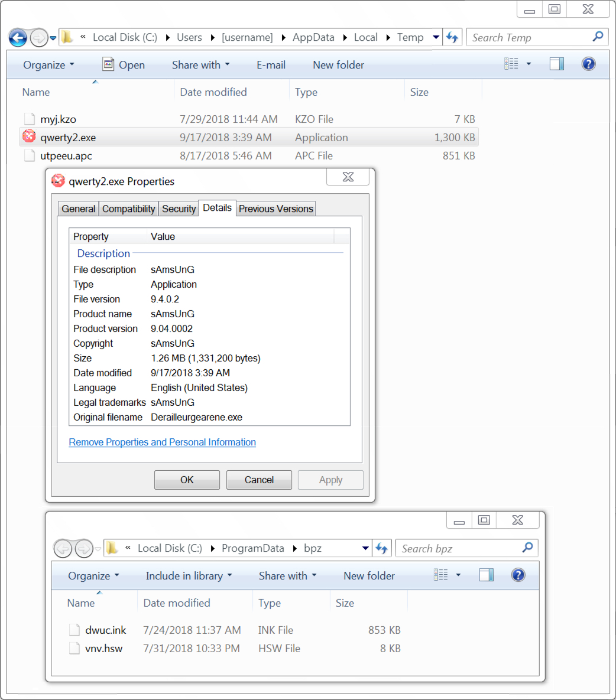Click Apply in the Properties dialog
The height and width of the screenshot is (700, 616).
[330, 480]
